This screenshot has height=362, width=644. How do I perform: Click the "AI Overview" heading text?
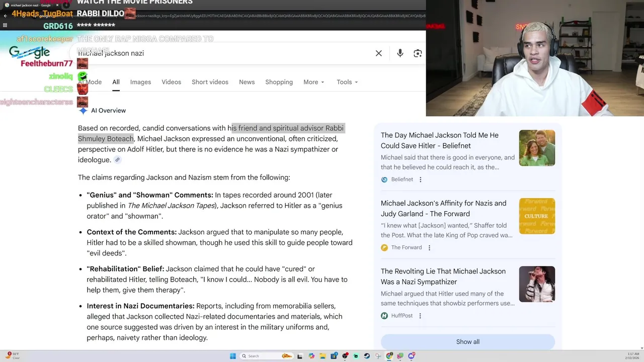click(x=108, y=111)
